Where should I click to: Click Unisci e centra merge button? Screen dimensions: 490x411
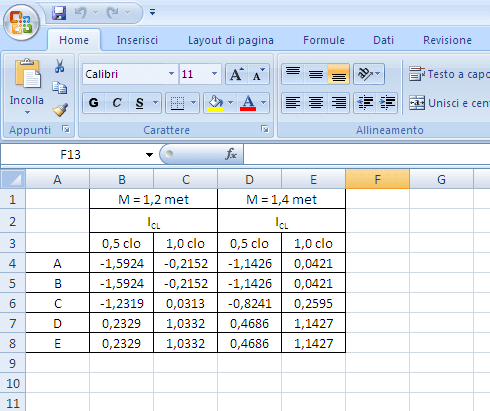click(449, 103)
